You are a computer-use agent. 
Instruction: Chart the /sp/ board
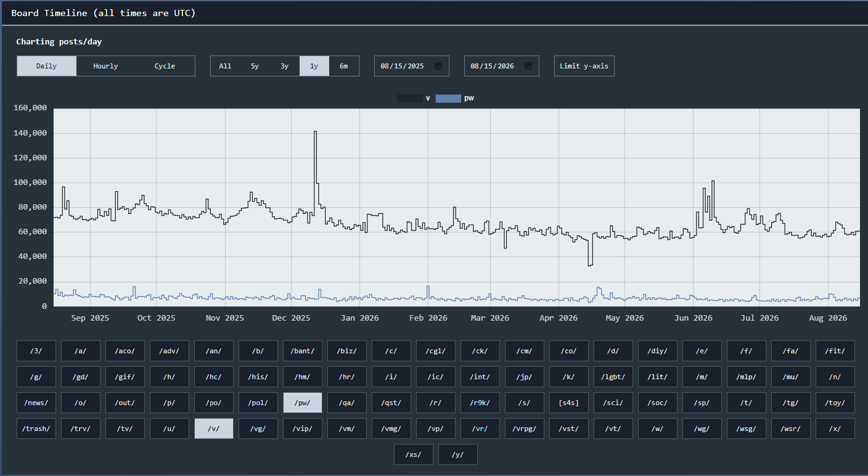(702, 403)
